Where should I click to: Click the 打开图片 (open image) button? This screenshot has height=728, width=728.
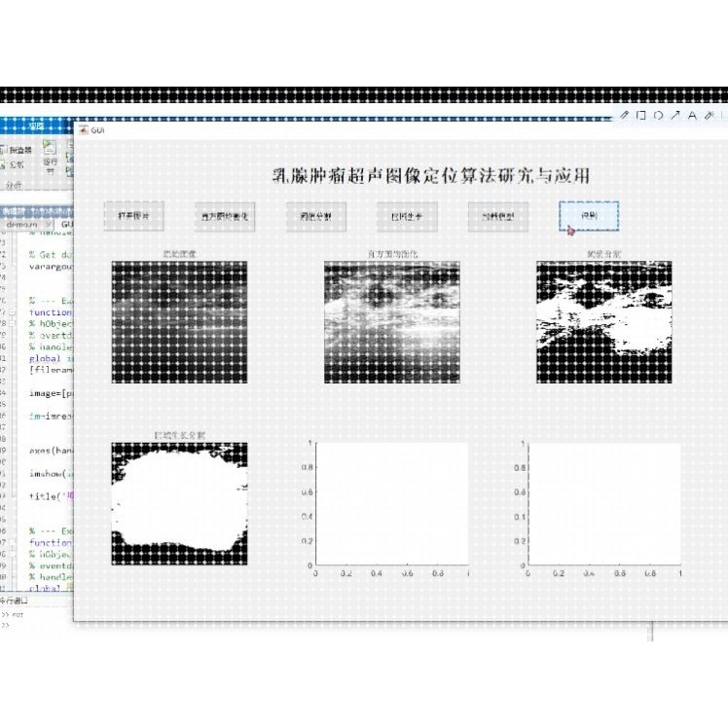(x=133, y=216)
